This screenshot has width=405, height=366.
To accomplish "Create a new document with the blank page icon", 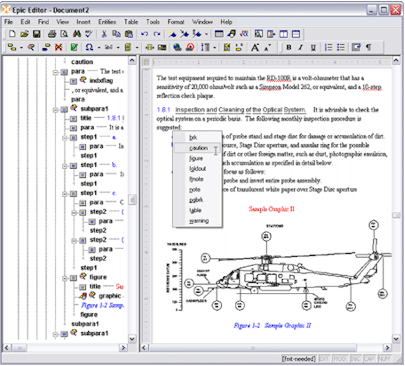I will tap(12, 34).
